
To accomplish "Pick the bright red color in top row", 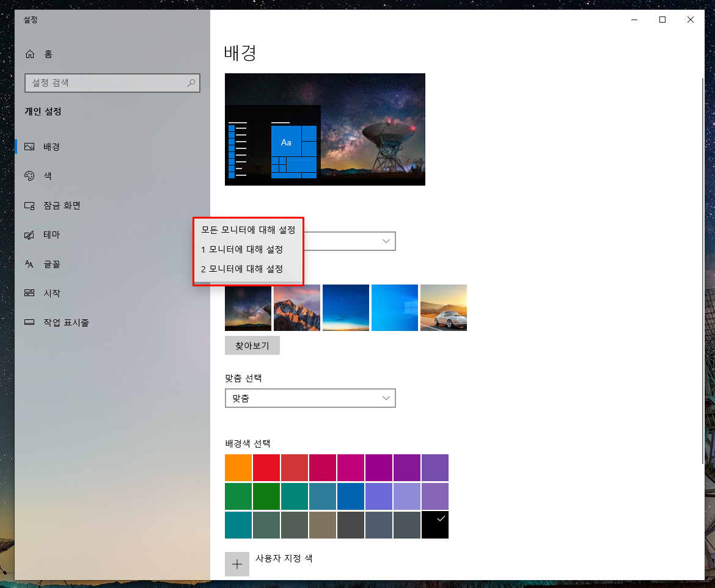I will [266, 468].
